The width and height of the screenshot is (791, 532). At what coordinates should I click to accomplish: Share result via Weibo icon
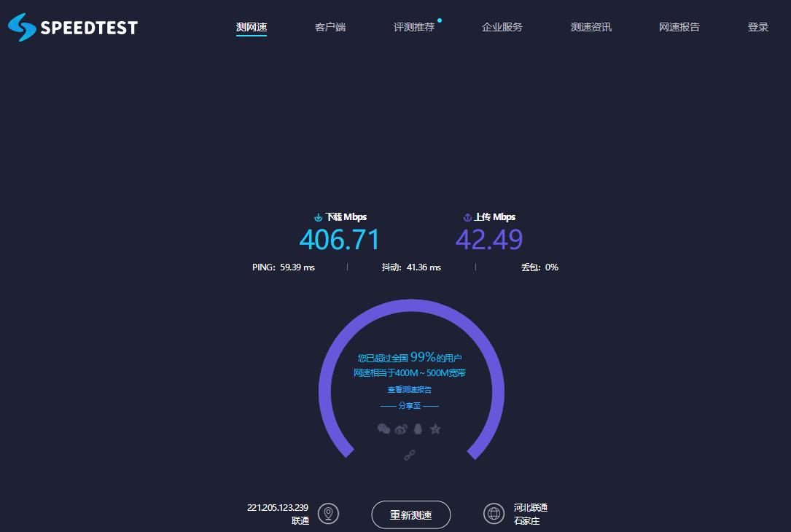coord(401,429)
